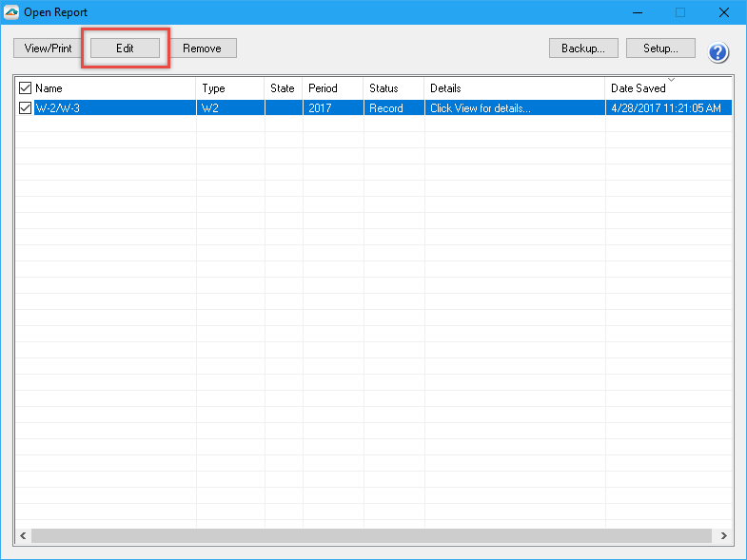Image resolution: width=747 pixels, height=560 pixels.
Task: Toggle the select-all checkbox in Name header
Action: point(25,88)
